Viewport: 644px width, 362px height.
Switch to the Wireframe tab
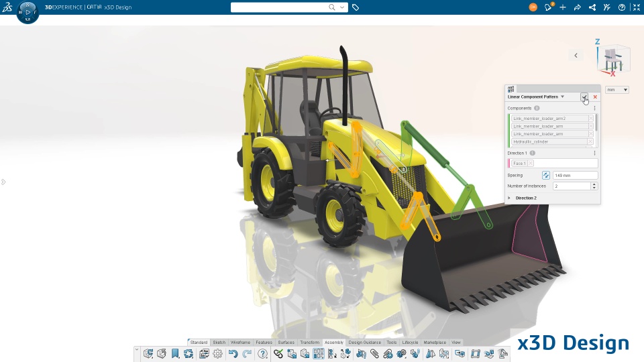240,343
